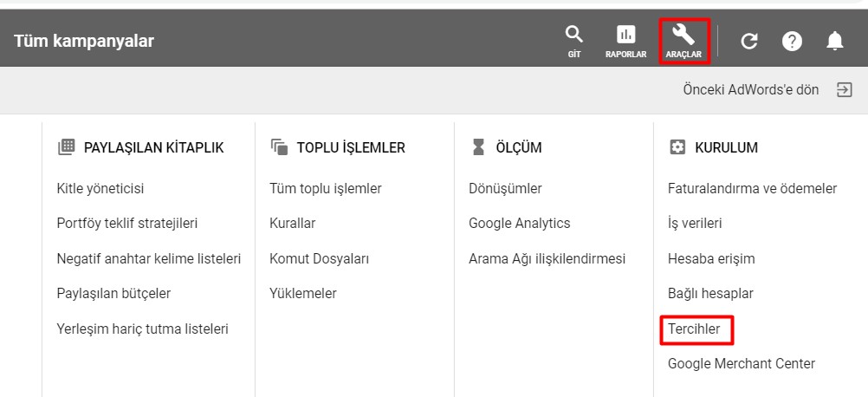Click the Tüm kampanyalar title

click(84, 41)
